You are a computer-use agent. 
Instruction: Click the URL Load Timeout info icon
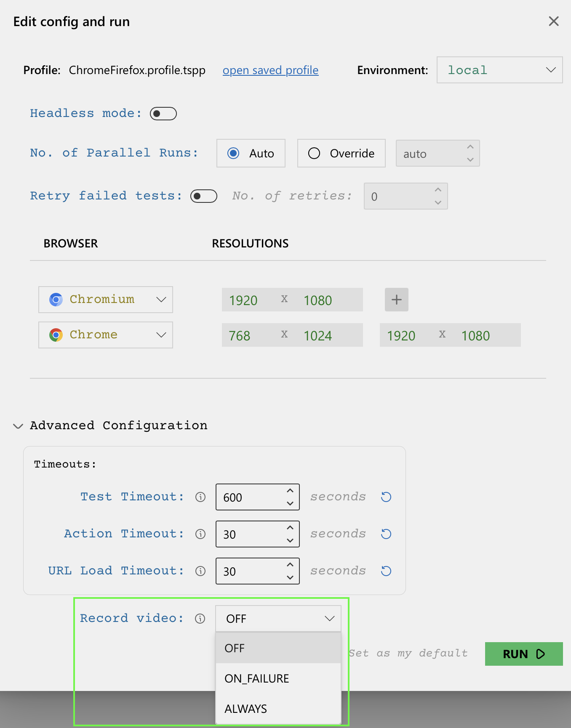tap(200, 571)
